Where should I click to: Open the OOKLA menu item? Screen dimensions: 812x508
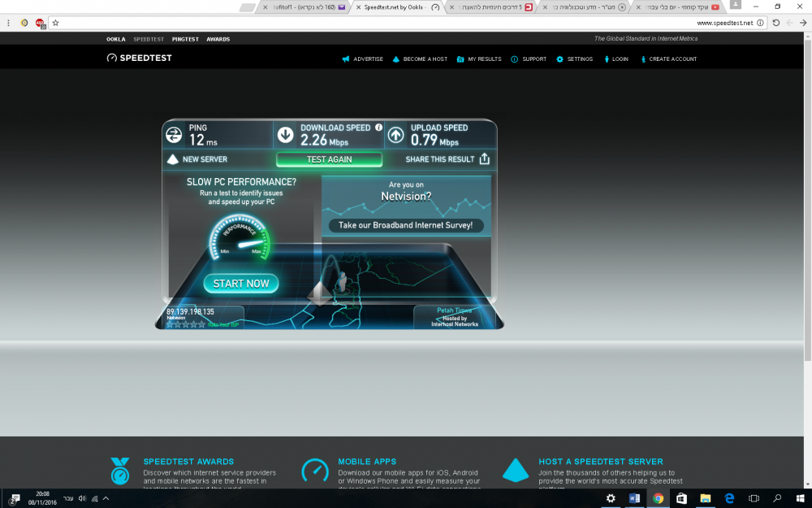(116, 39)
